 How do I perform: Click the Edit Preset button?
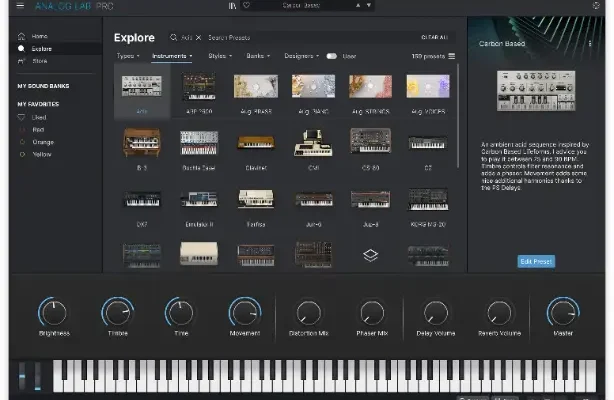click(x=536, y=261)
